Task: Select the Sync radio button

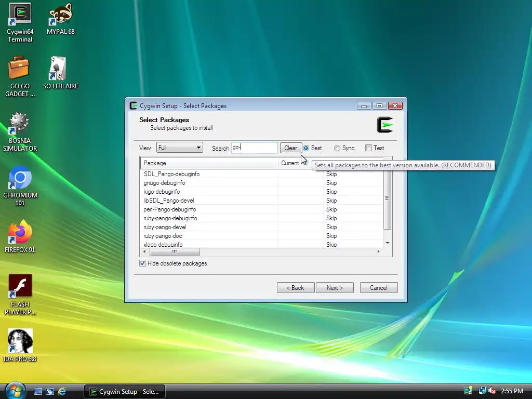Action: 337,148
